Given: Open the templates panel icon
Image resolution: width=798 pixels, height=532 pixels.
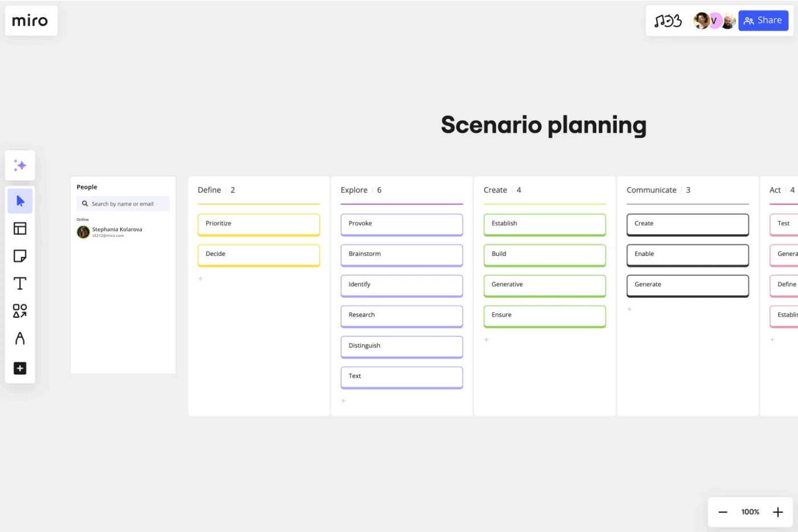Looking at the screenshot, I should pos(20,228).
